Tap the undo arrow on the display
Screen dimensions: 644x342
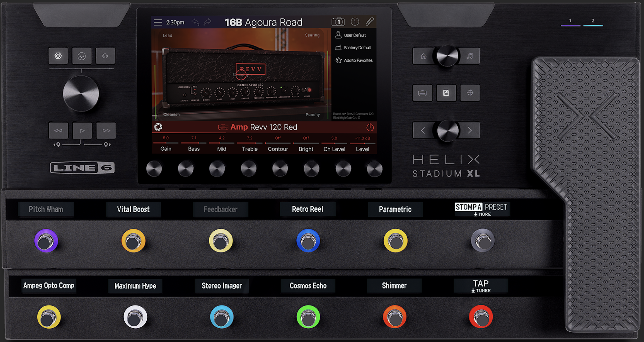(x=195, y=22)
